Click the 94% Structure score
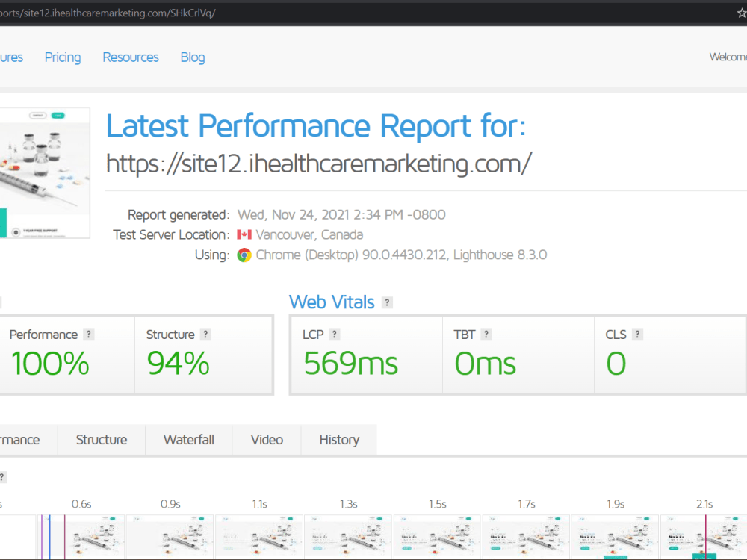Screen dimensions: 747x560 pyautogui.click(x=179, y=364)
